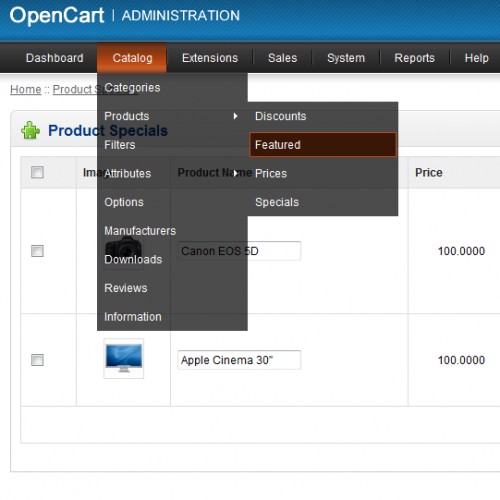Viewport: 500px width, 500px height.
Task: Open the Dashboard menu
Action: 55,58
